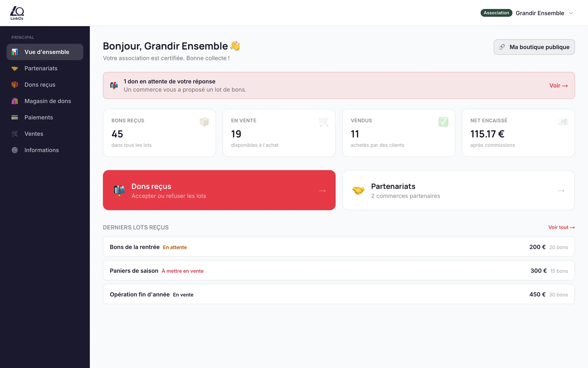Click the '19' En vente value
The image size is (588, 368).
pos(236,134)
